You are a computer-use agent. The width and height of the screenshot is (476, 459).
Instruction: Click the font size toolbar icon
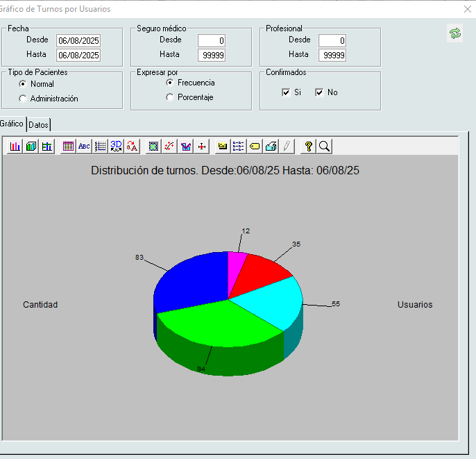click(132, 146)
